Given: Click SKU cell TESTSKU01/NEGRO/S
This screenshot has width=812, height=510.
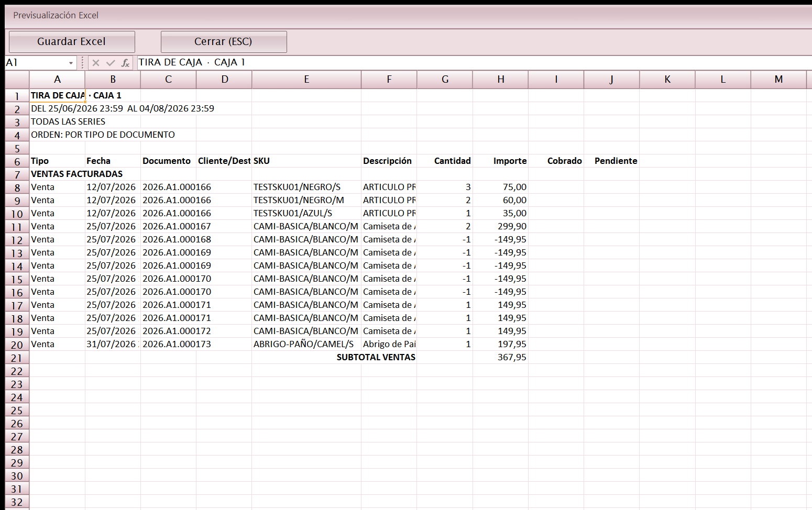Looking at the screenshot, I should click(306, 187).
